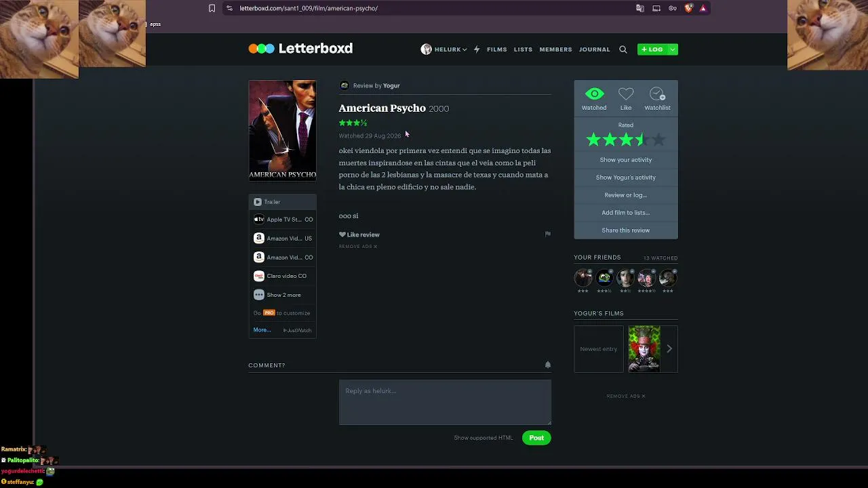Select Review or log...
This screenshot has height=488, width=868.
[x=626, y=195]
